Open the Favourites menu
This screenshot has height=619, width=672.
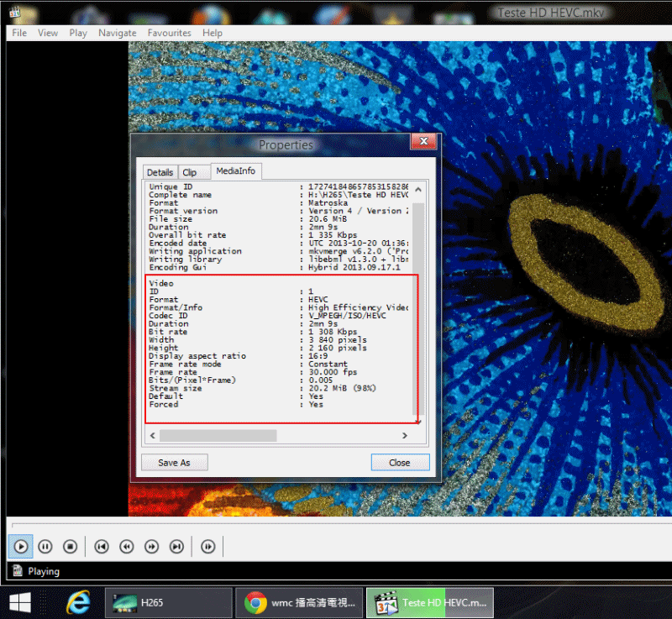[x=169, y=33]
